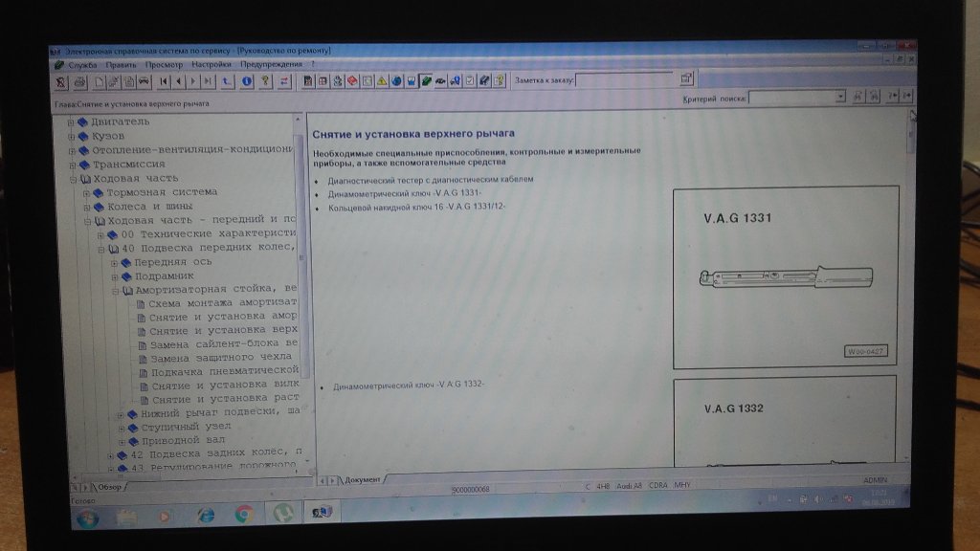The height and width of the screenshot is (551, 980).
Task: Click the yellow question mark help icon
Action: coord(265,81)
